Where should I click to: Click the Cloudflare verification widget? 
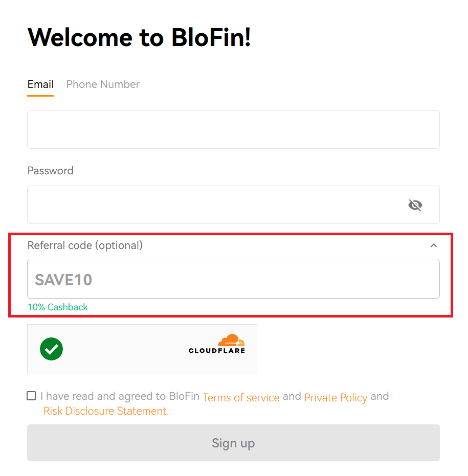(142, 349)
